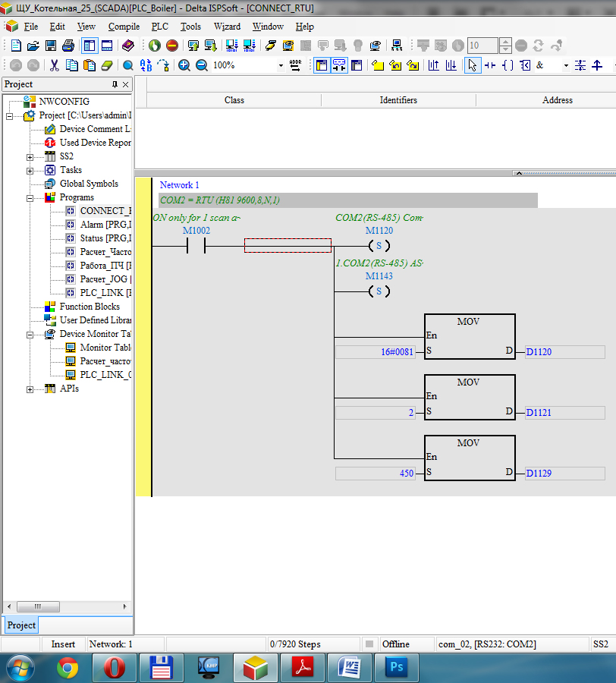The image size is (616, 683).
Task: Click the 16#0081 source operand field
Action: [x=376, y=352]
